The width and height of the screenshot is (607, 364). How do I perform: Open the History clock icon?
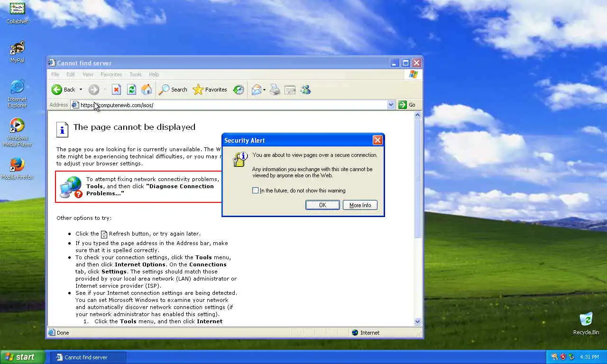(x=239, y=90)
